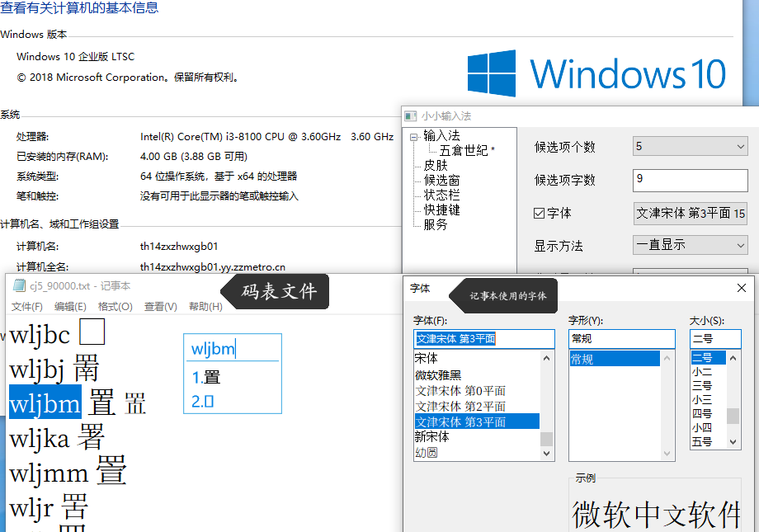The height and width of the screenshot is (532, 759).
Task: Click the font list scrollbar down arrow
Action: [547, 454]
